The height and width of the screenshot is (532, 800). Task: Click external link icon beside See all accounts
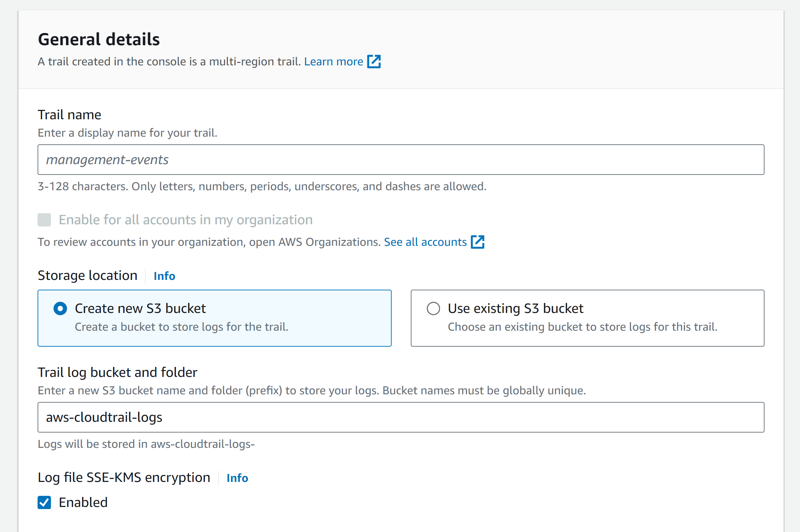click(477, 242)
